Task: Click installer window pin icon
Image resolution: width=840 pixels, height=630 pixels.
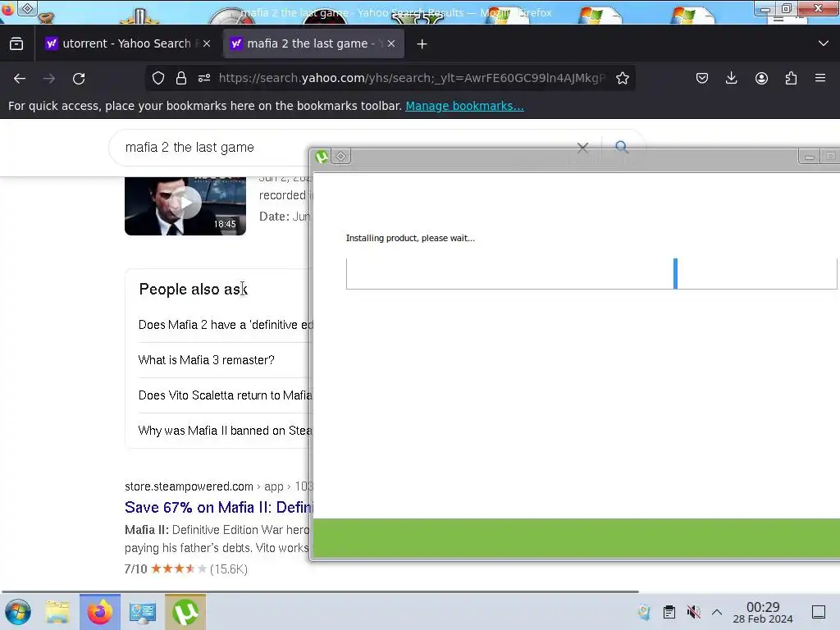Action: (x=340, y=157)
